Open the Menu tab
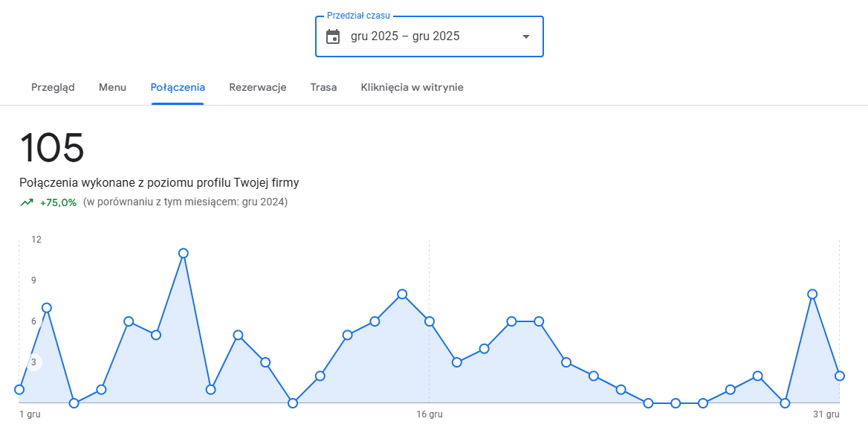 coord(112,87)
